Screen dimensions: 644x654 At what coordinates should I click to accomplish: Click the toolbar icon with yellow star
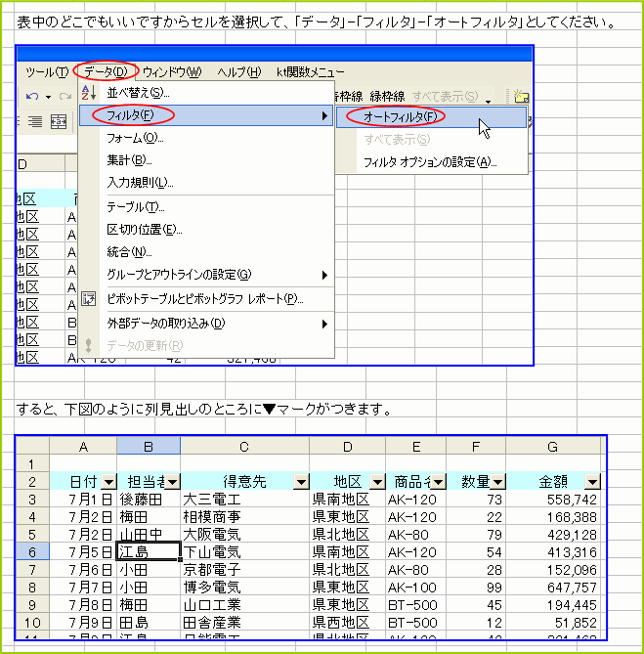[x=521, y=97]
